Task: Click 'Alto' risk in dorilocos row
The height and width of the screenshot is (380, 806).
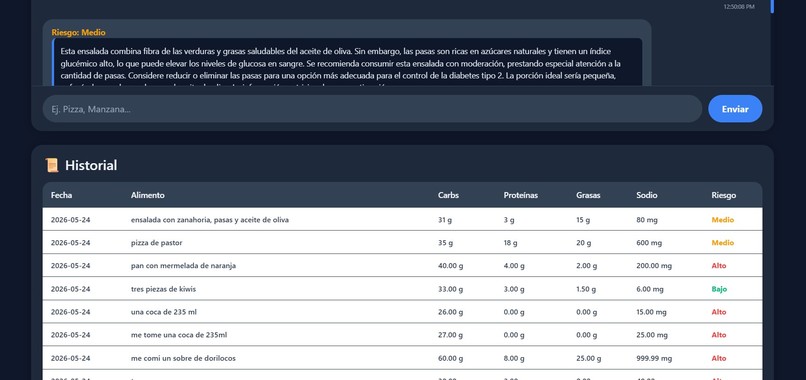Action: click(x=719, y=358)
